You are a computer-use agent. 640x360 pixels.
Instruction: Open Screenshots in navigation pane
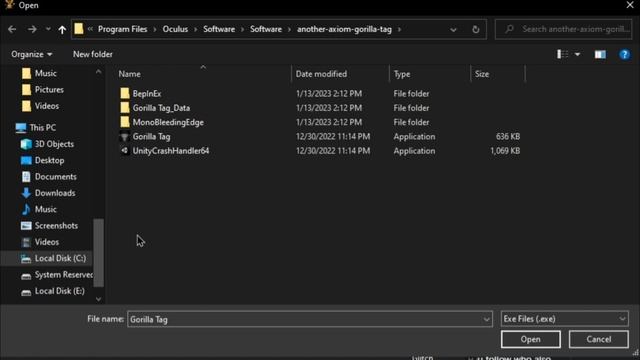(x=56, y=225)
